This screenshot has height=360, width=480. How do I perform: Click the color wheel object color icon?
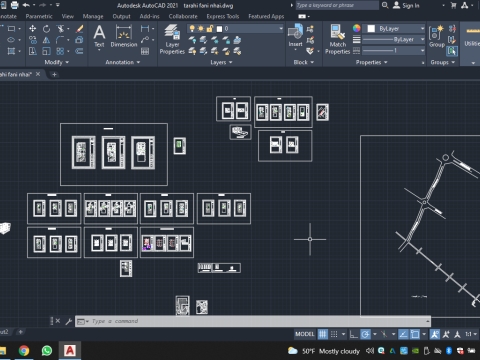(356, 28)
